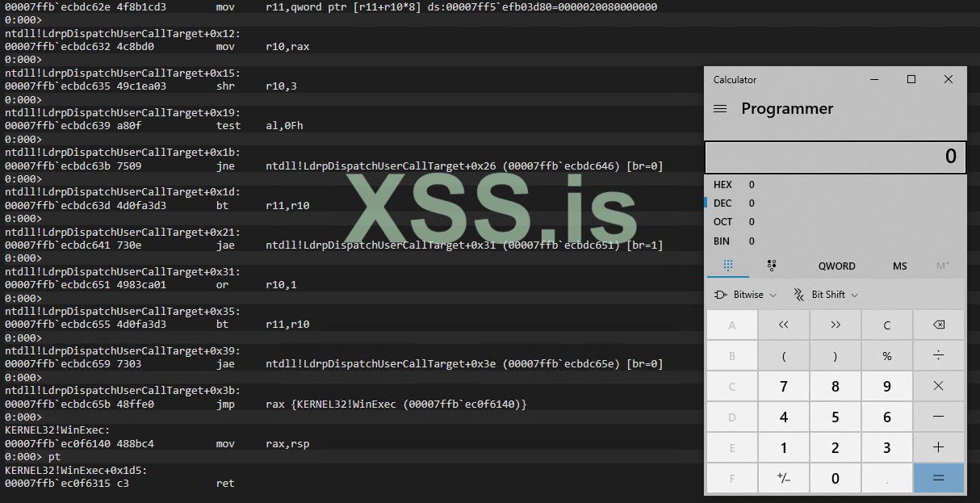Screen dimensions: 980x503
Task: Open the Bit Shift dropdown
Action: 825,295
